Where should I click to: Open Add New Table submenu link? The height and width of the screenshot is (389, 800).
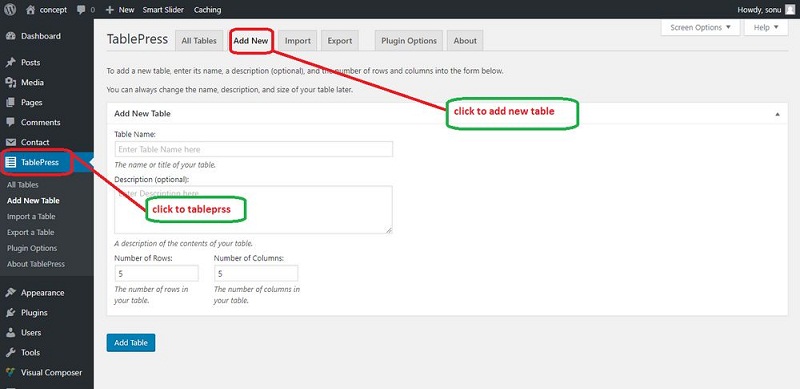pyautogui.click(x=33, y=201)
